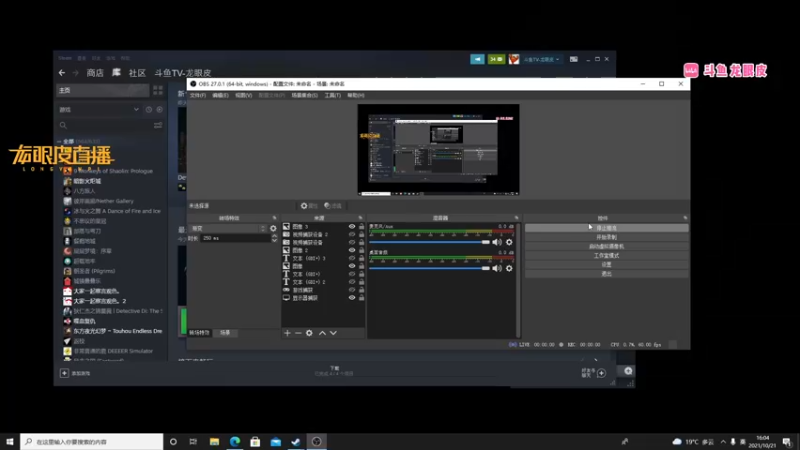Open Steam library filter options icon
Image resolution: width=800 pixels, height=450 pixels.
click(x=158, y=126)
